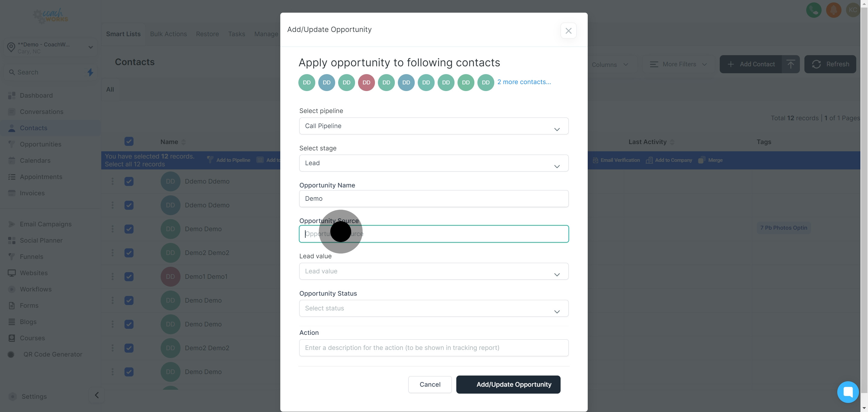This screenshot has height=412, width=868.
Task: Uncheck the select-all contacts checkbox
Action: 129,141
